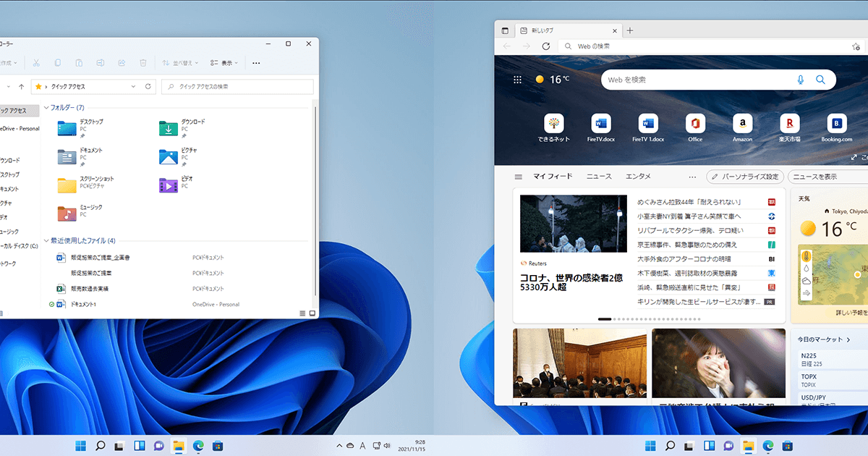
Task: Click the Cut scissors icon in File Explorer
Action: coord(36,63)
